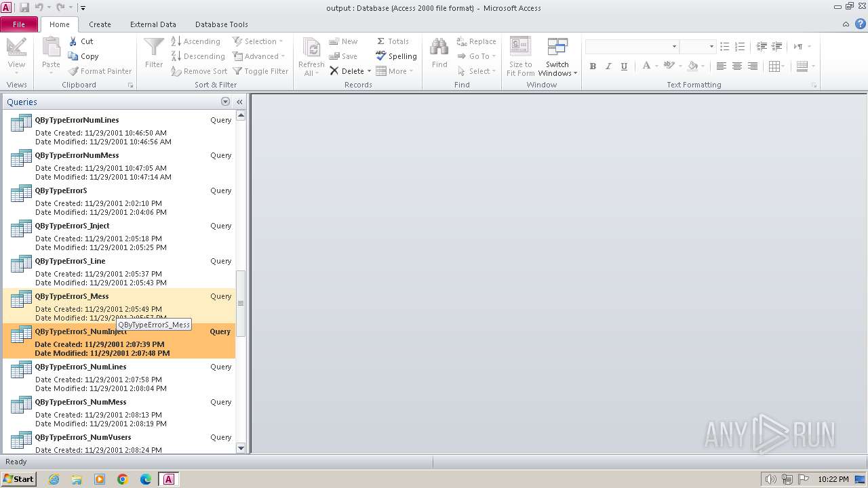Click the Copy command
Screen dimensions: 868x488
tap(83, 56)
